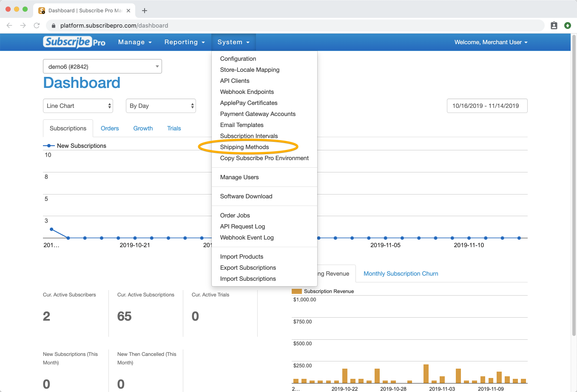
Task: Open a new browser tab with the plus icon
Action: point(145,11)
